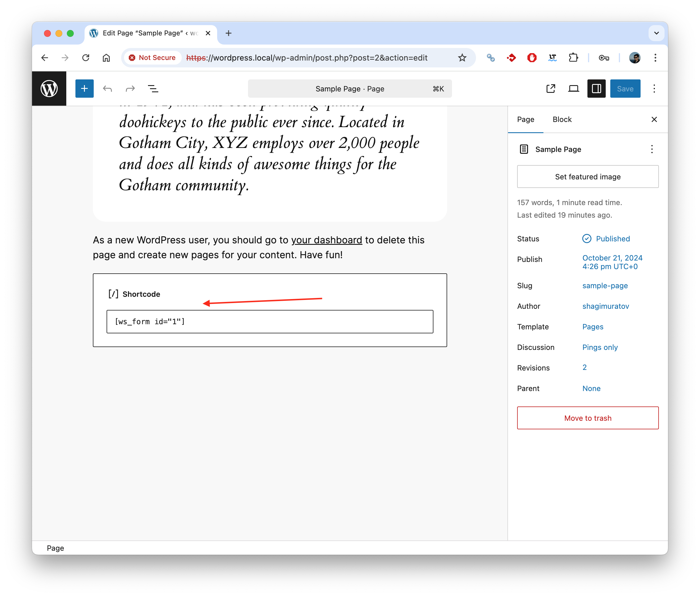700x597 pixels.
Task: Switch to the Block tab
Action: point(562,119)
